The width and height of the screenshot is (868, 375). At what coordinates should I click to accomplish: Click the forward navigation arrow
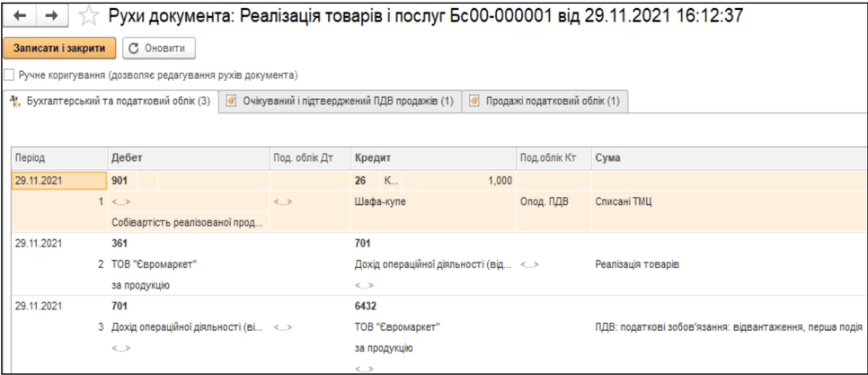pos(49,16)
